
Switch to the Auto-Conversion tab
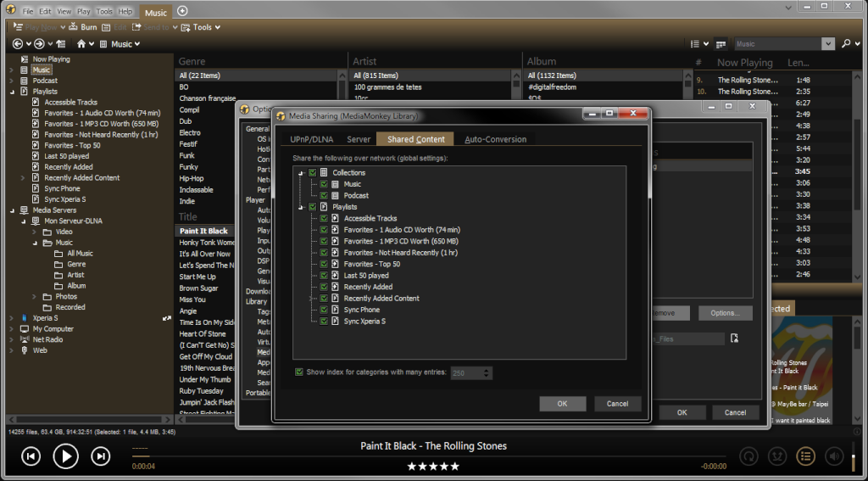[x=495, y=139]
